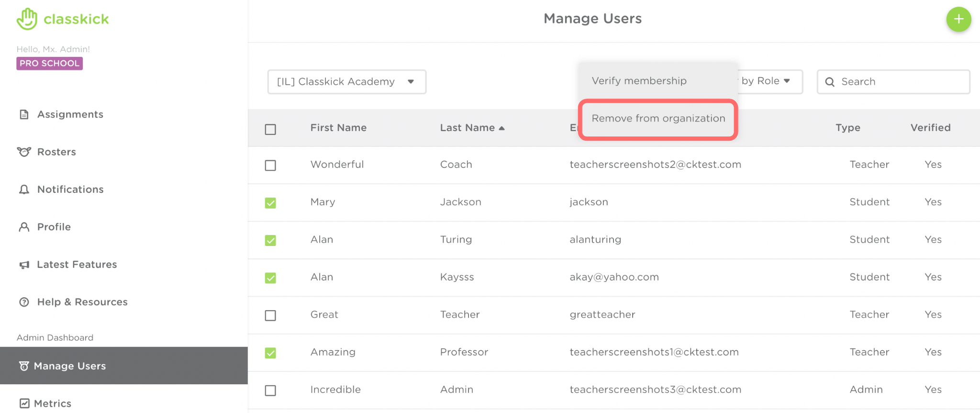Viewport: 980px width, 413px height.
Task: Select Remove from organization menu option
Action: point(658,119)
